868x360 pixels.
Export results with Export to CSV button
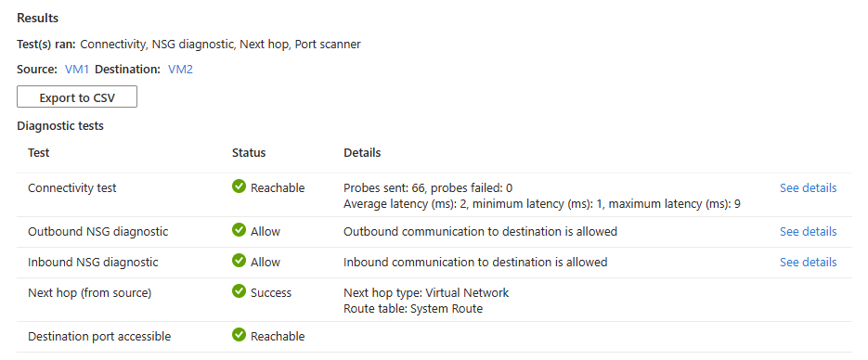pyautogui.click(x=77, y=96)
